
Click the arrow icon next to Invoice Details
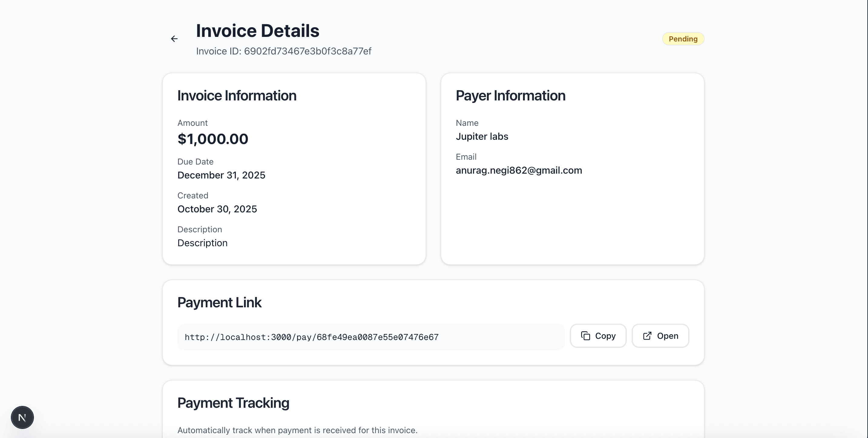174,38
